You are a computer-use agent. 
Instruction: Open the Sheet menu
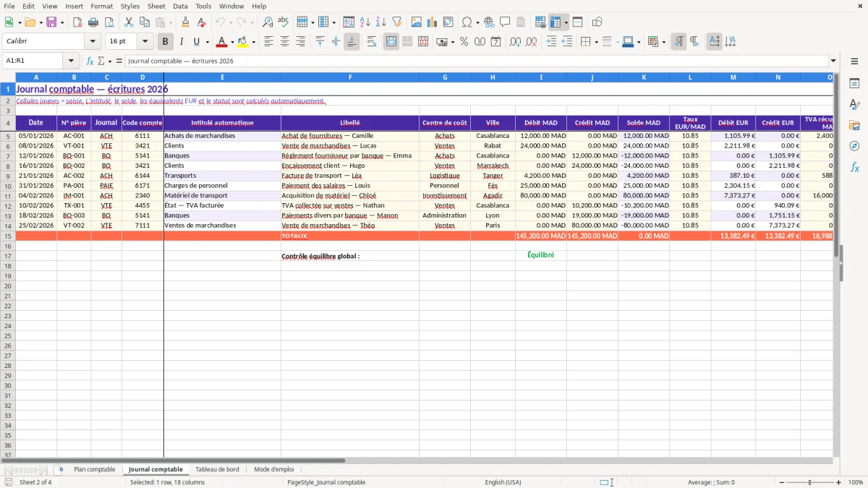(x=156, y=6)
